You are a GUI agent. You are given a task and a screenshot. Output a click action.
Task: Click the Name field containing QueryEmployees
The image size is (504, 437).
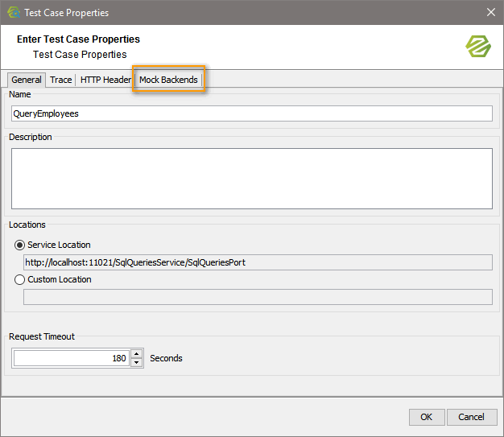coord(252,113)
